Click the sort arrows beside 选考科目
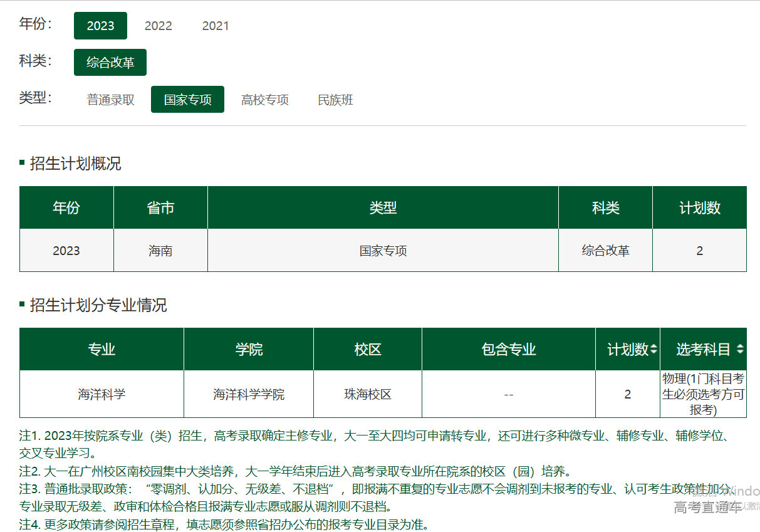This screenshot has height=532, width=760. [x=740, y=350]
